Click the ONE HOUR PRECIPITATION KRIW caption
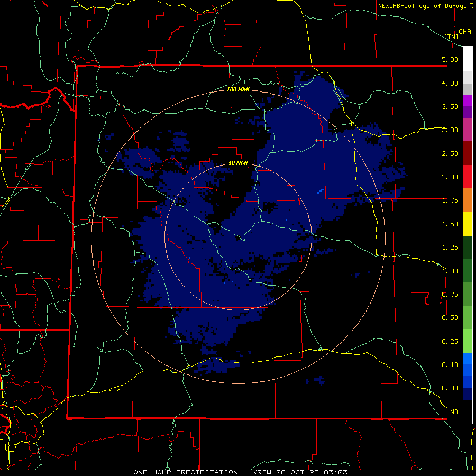The image size is (476, 476). pyautogui.click(x=240, y=472)
